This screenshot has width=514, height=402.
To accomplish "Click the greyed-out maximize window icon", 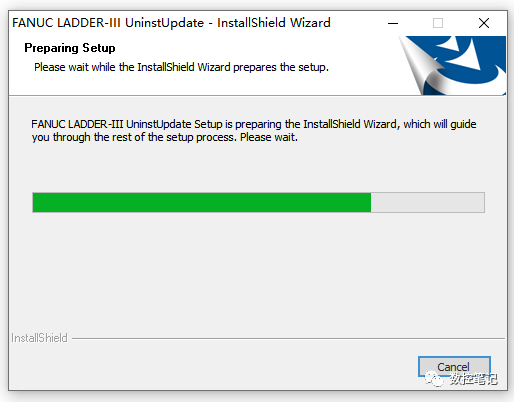I will click(x=438, y=23).
